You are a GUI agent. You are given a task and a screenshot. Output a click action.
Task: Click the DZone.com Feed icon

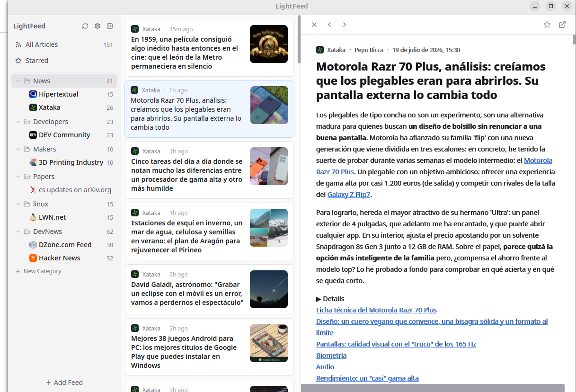[x=33, y=245]
